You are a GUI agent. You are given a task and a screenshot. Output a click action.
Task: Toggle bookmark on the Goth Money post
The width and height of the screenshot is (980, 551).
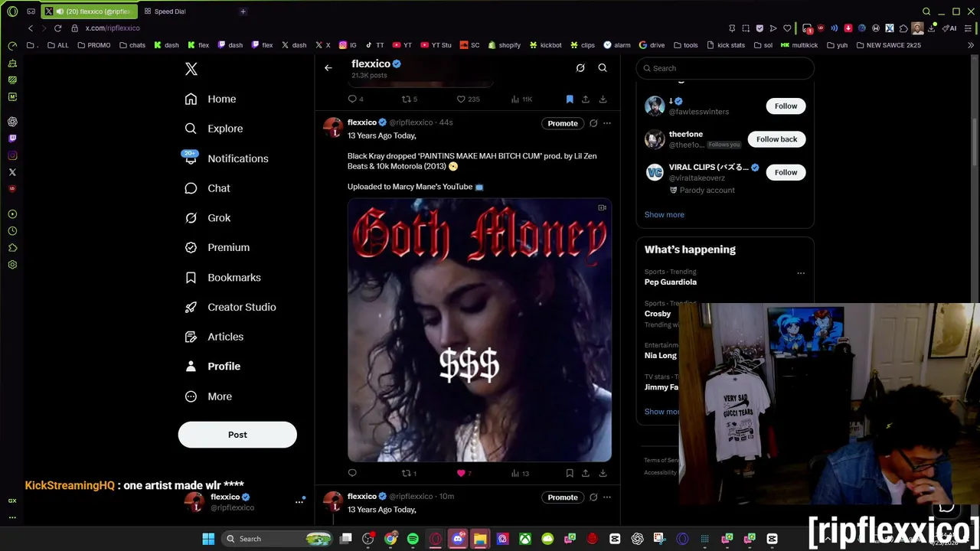point(570,473)
